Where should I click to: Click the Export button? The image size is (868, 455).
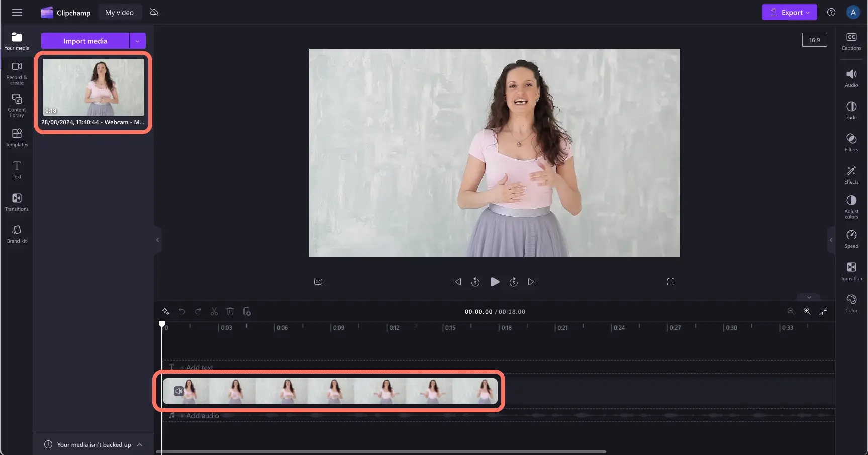coord(789,12)
